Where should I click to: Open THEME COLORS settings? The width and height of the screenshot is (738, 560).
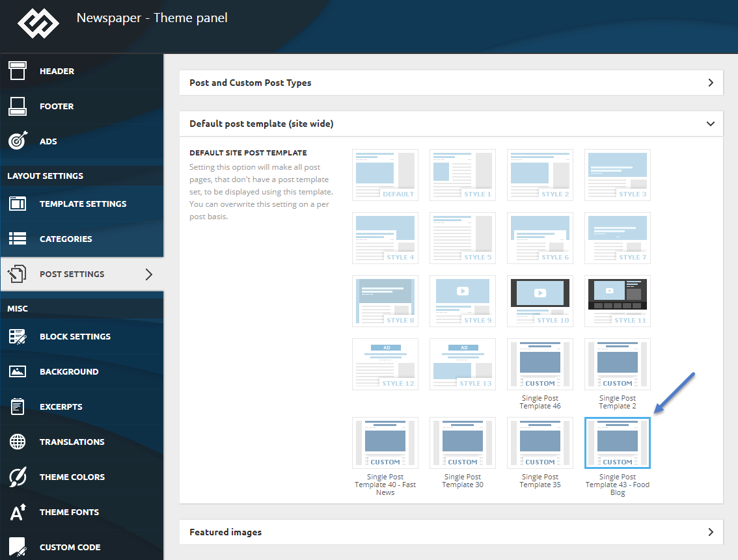pos(82,477)
